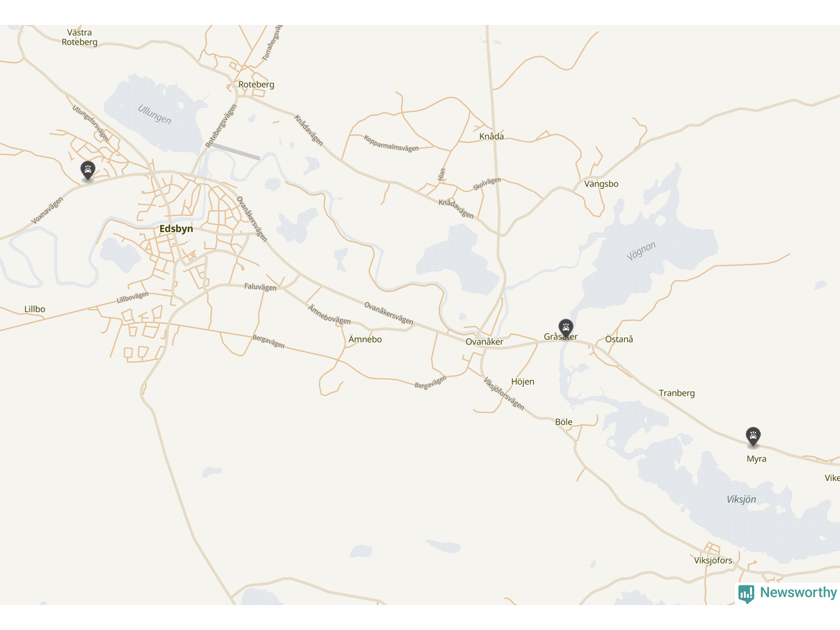Click the Newsworthy logo icon
Screen dimensions: 840x630
[746, 594]
